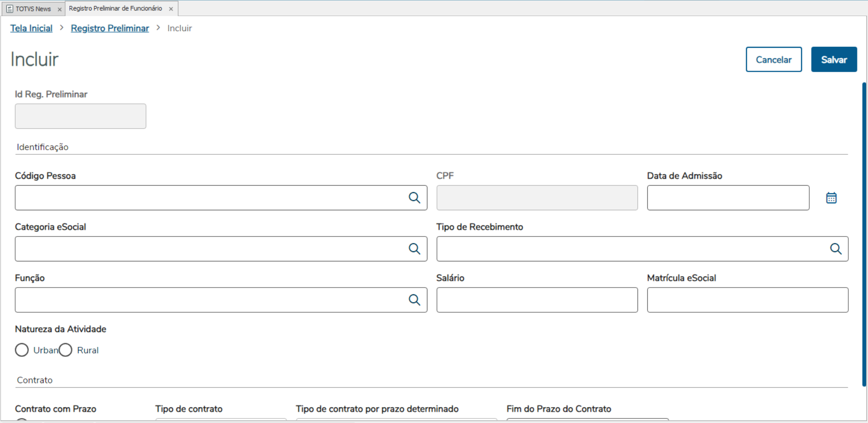Click the Tipo de Recebimento search icon
The height and width of the screenshot is (423, 868).
[x=835, y=248]
